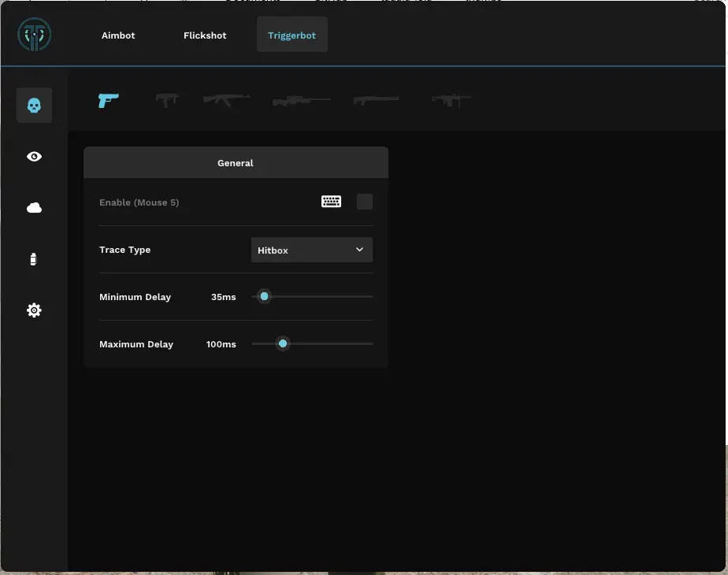The width and height of the screenshot is (728, 575).
Task: Click the "Trace Type" label
Action: coord(125,250)
